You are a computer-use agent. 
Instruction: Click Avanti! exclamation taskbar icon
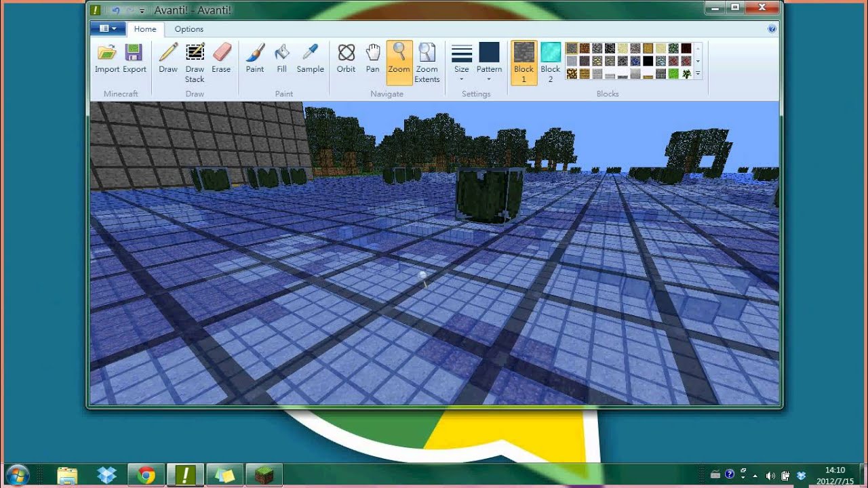click(x=184, y=476)
